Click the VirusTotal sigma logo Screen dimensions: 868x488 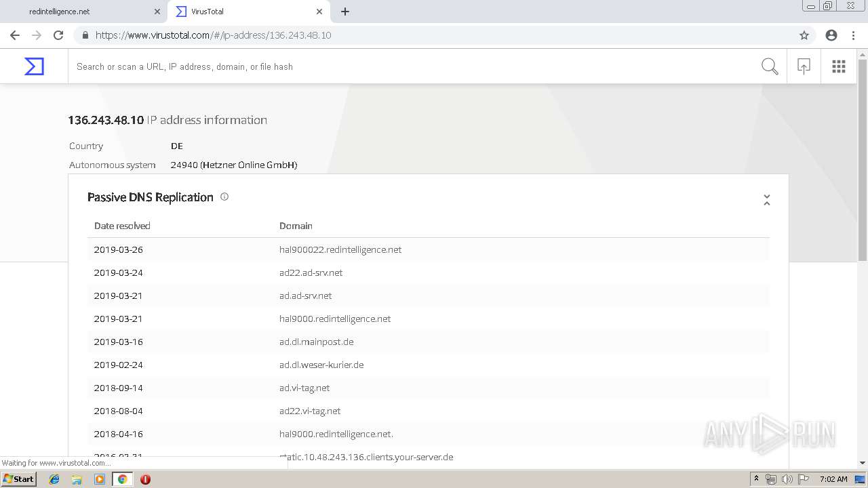pos(34,66)
